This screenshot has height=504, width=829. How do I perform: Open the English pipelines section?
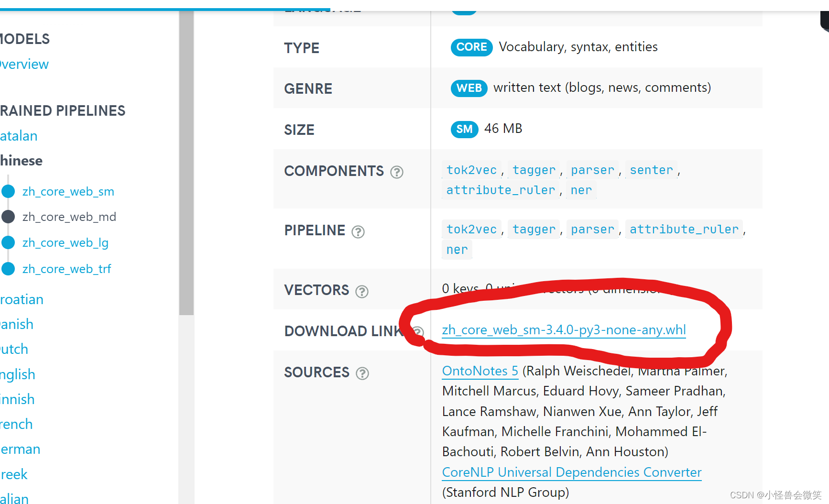[18, 374]
